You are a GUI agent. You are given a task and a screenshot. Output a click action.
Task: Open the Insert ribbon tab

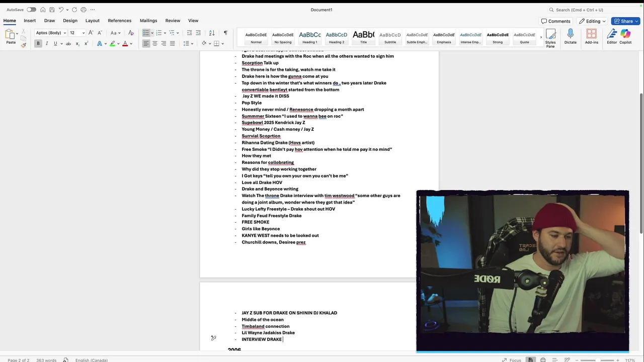(x=30, y=21)
